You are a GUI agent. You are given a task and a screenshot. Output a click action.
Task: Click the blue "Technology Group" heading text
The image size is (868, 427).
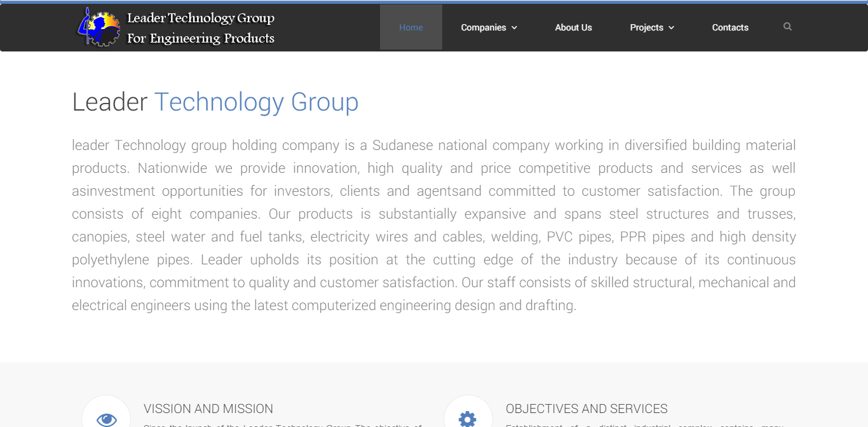pyautogui.click(x=256, y=102)
